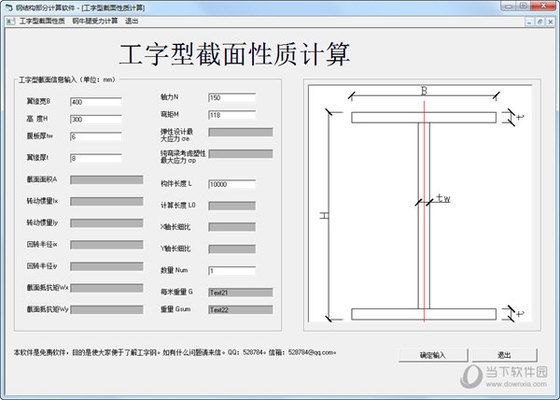Image resolution: width=560 pixels, height=400 pixels.
Task: Click the 每米重量 G label
Action: click(176, 292)
